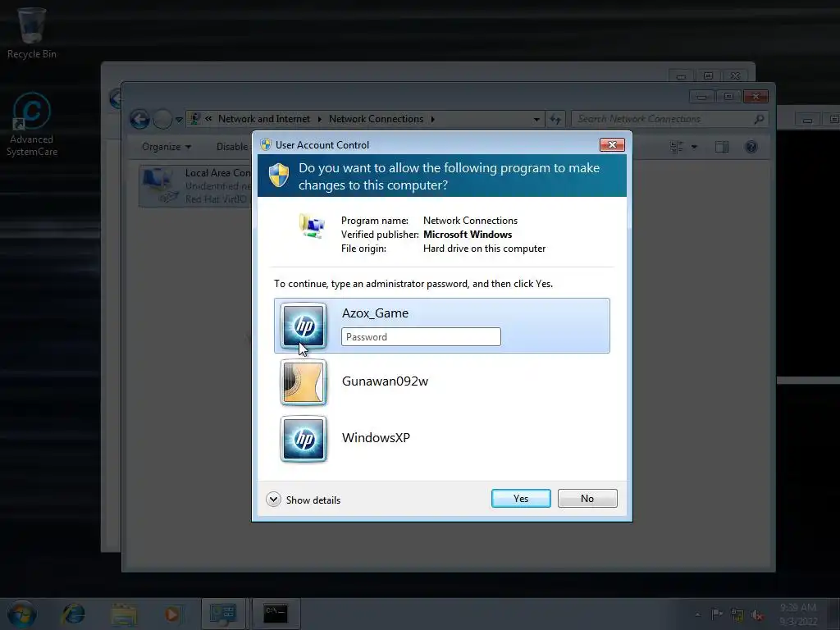Screen dimensions: 840x630
Task: Click the Azox_Game account name
Action: tap(375, 313)
